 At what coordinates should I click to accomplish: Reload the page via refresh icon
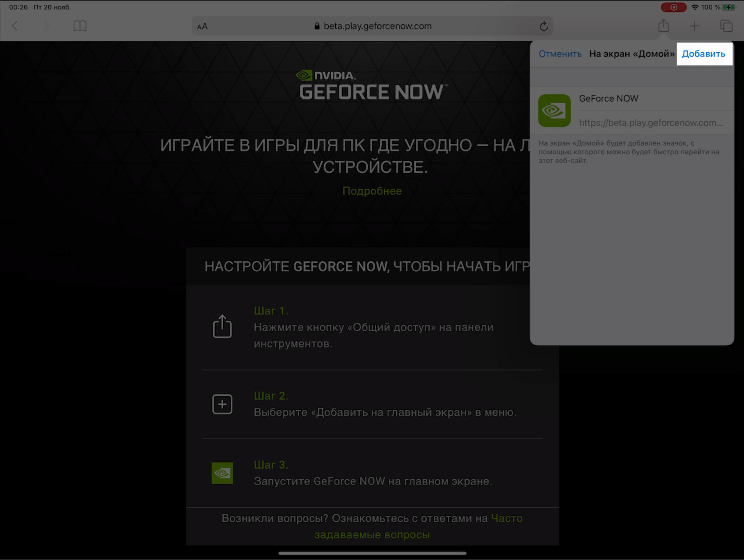pyautogui.click(x=544, y=26)
